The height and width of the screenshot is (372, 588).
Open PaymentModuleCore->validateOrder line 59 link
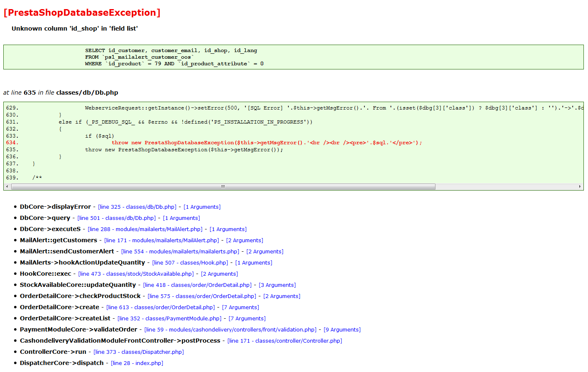[230, 330]
